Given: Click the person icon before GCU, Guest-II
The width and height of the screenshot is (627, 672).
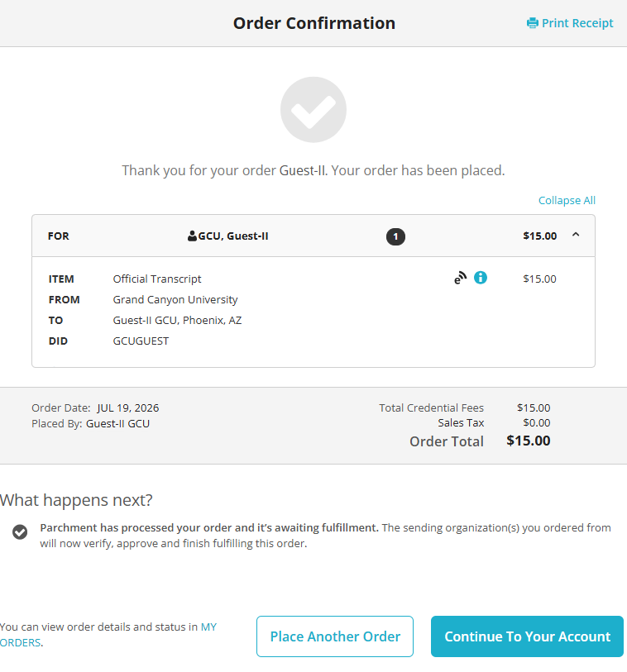Looking at the screenshot, I should tap(192, 236).
